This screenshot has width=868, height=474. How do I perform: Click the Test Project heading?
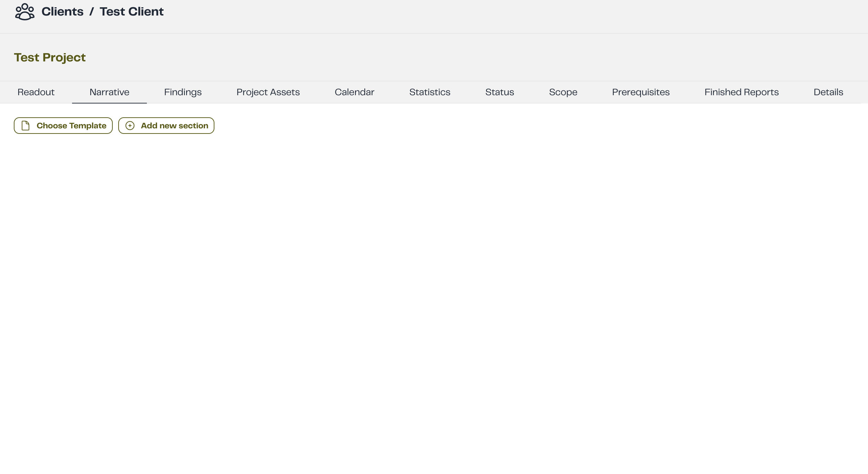[50, 57]
